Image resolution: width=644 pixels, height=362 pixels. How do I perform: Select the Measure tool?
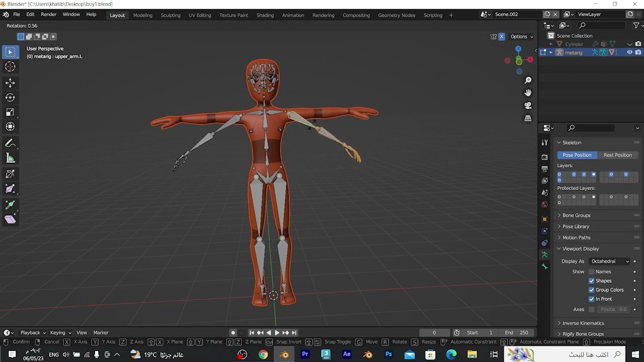coord(10,158)
